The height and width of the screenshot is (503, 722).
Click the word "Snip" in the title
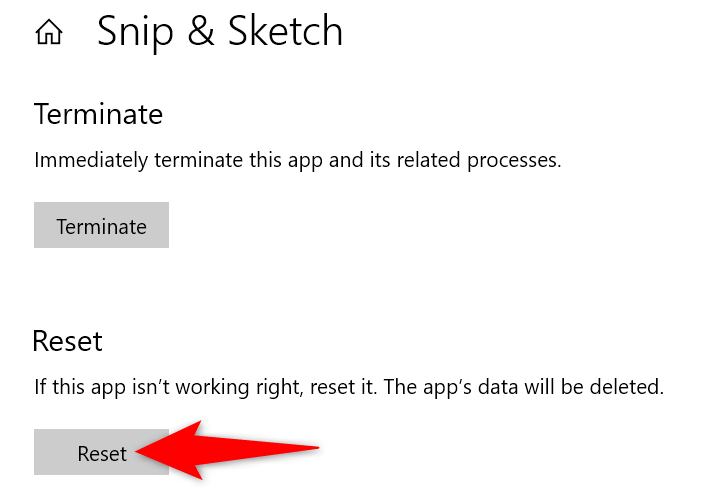(x=135, y=32)
